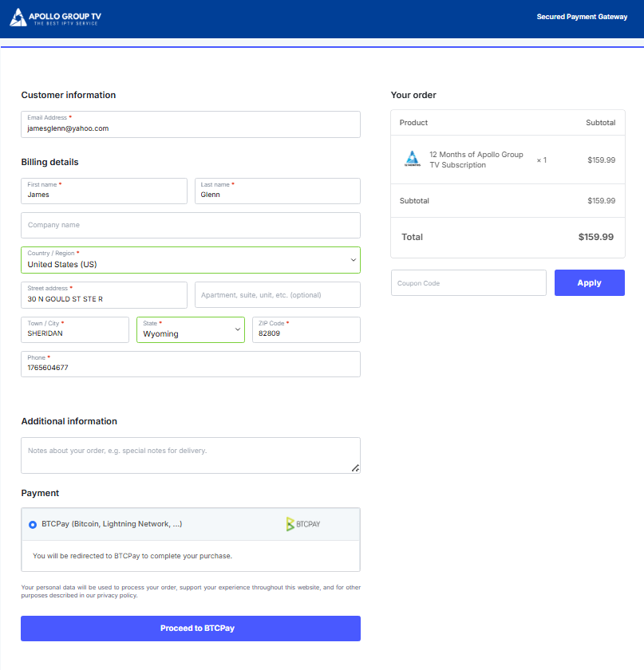
Task: Click the Apollo subscription product thumbnail
Action: click(412, 159)
